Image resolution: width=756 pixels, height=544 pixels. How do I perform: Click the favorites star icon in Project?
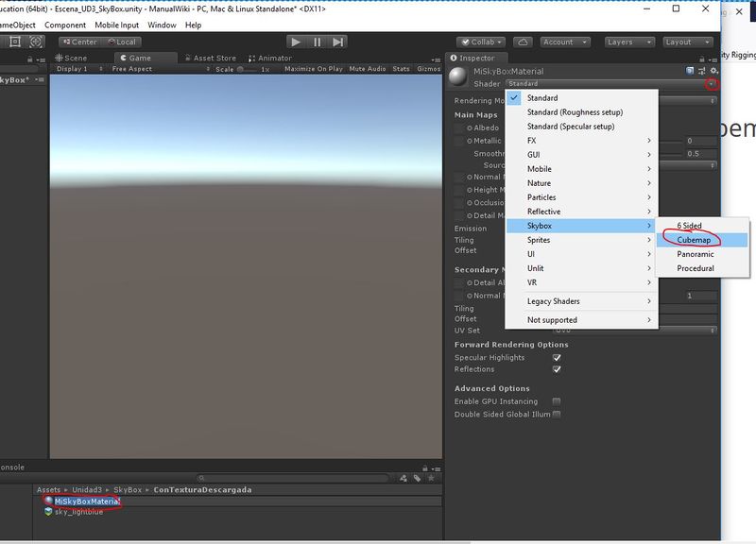click(x=431, y=478)
